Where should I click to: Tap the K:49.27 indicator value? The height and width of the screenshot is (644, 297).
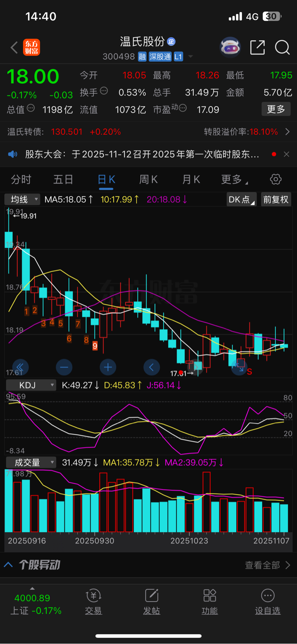click(80, 385)
